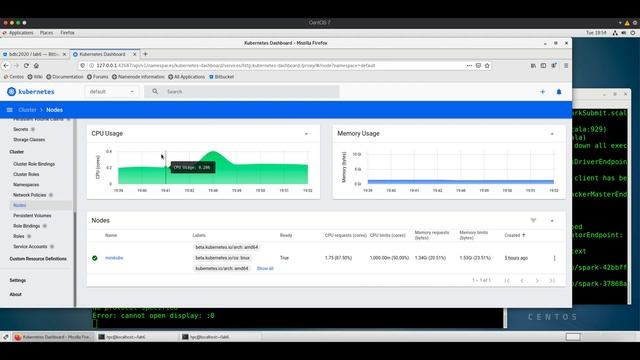Open the Forums bookmark
This screenshot has width=640, height=360.
(98, 77)
